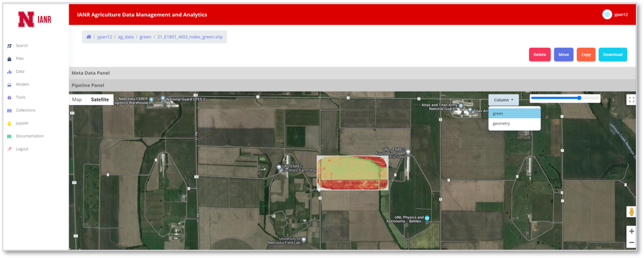The width and height of the screenshot is (644, 258).
Task: Expand the Meta Data Panel
Action: tap(352, 73)
